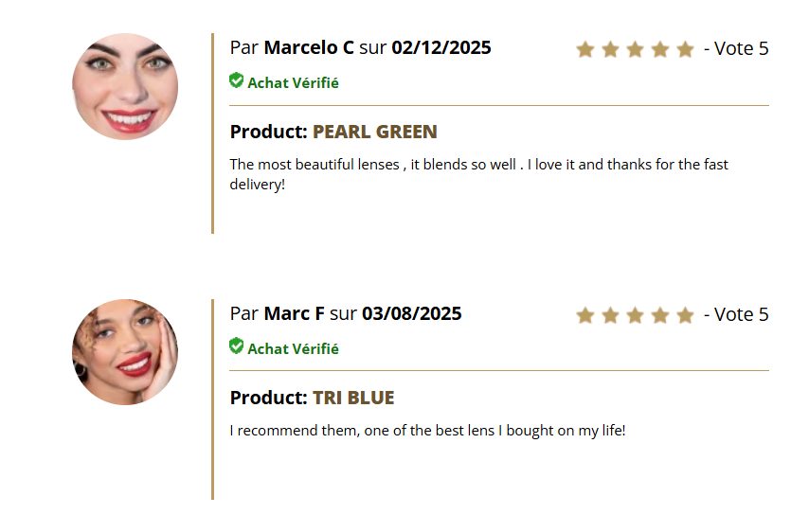Click third star of Marcelo C's rating
The width and height of the screenshot is (809, 532).
point(636,49)
